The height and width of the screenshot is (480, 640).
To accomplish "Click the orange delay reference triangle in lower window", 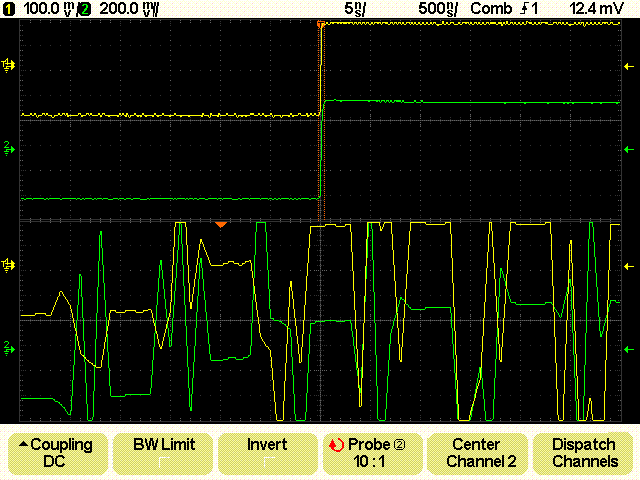I will pos(221,225).
